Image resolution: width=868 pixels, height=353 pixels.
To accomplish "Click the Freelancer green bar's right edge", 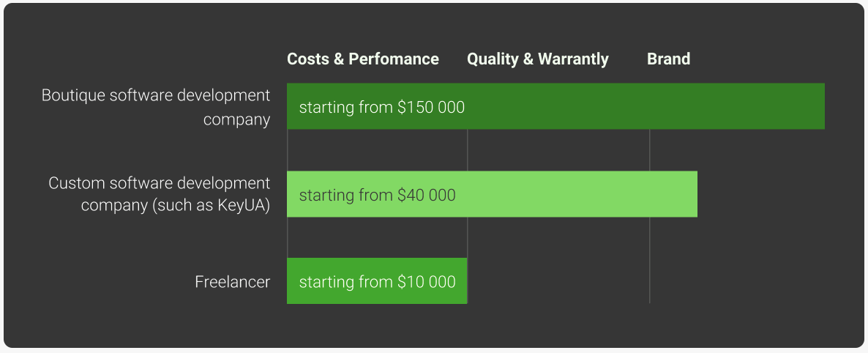I will point(467,280).
